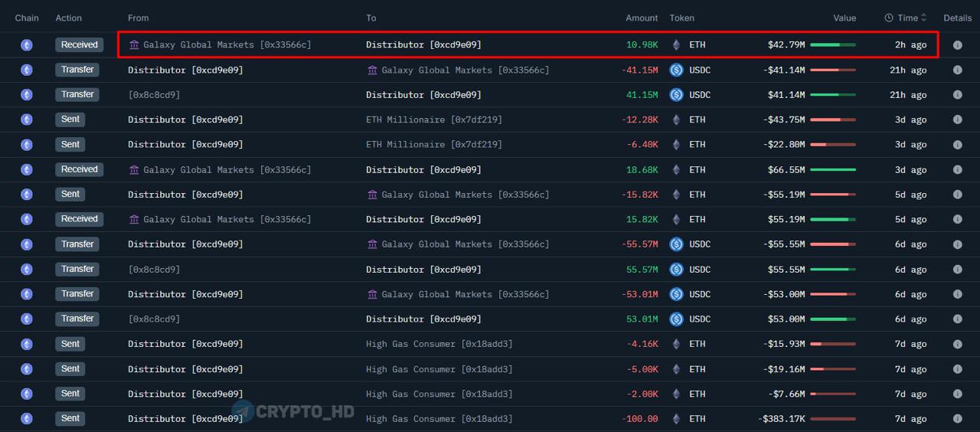Click the Amount column header

[642, 18]
